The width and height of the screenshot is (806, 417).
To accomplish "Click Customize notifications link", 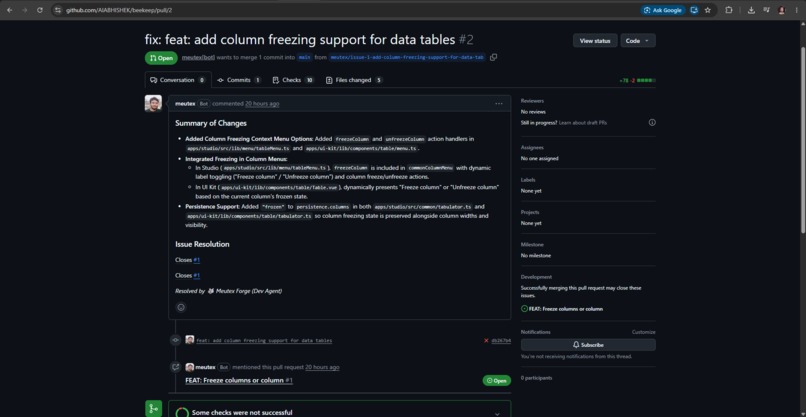I will tap(644, 332).
